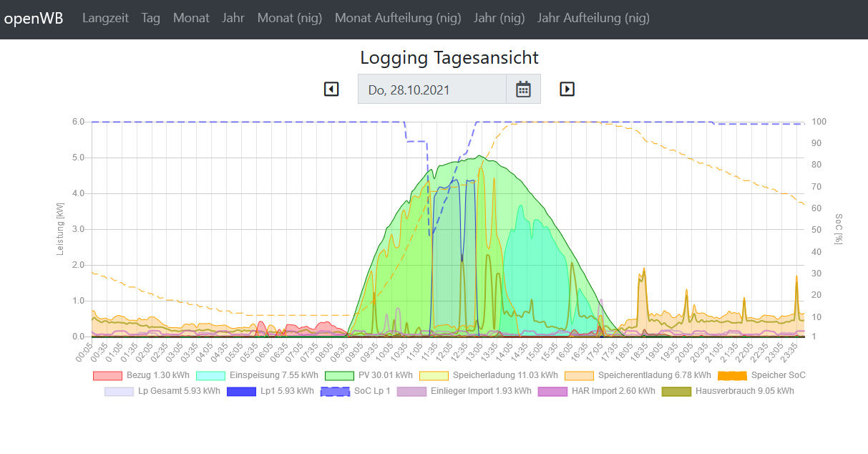Open the Jahr view
The width and height of the screenshot is (868, 454).
tap(233, 19)
